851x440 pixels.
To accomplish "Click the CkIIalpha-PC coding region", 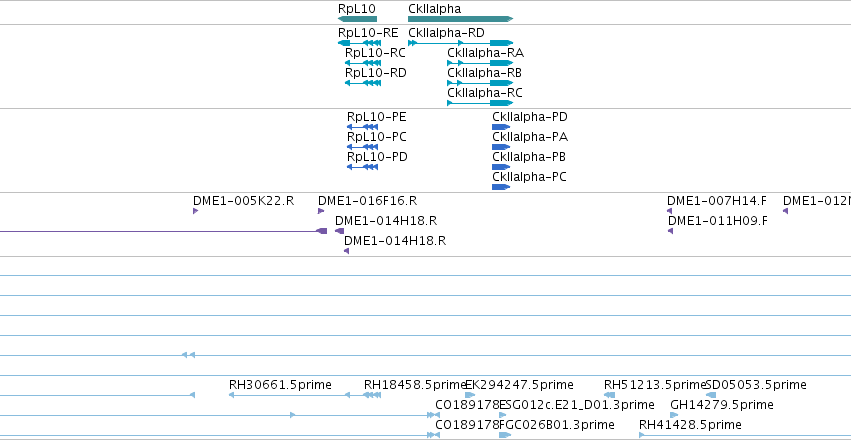I will (x=501, y=187).
